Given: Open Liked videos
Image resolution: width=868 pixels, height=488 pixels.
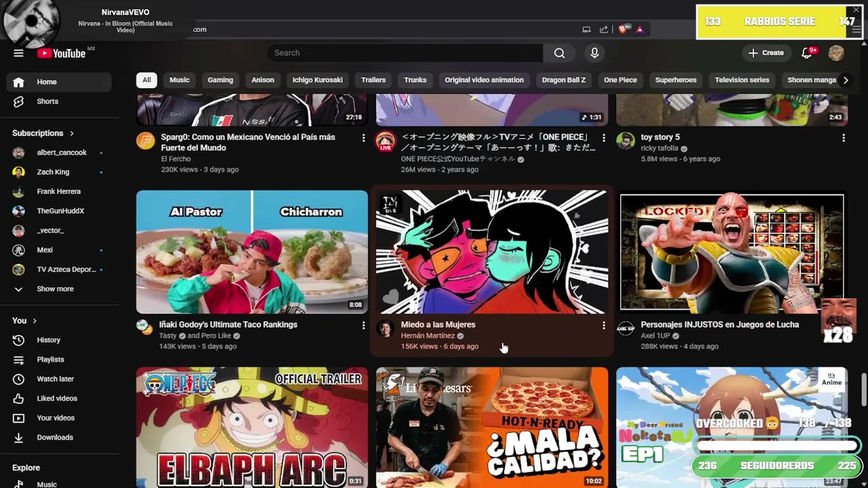Looking at the screenshot, I should click(58, 399).
